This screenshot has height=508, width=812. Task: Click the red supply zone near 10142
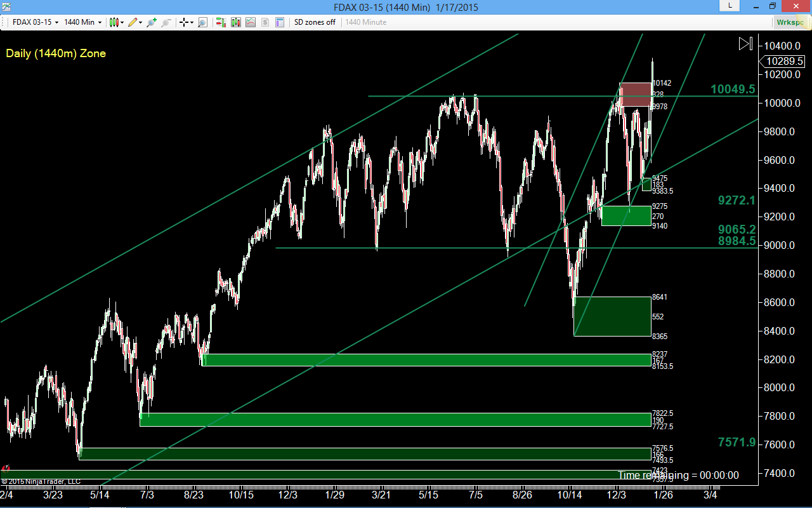click(x=636, y=94)
